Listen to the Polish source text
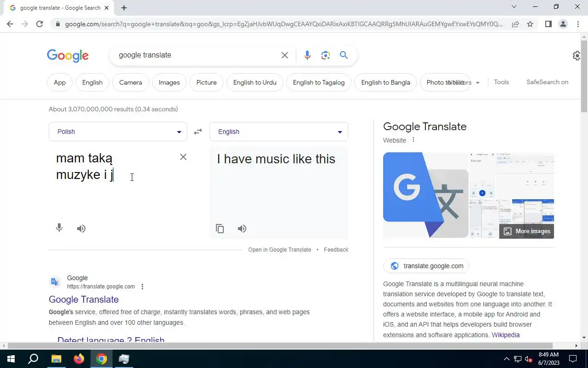The image size is (588, 368). (81, 229)
